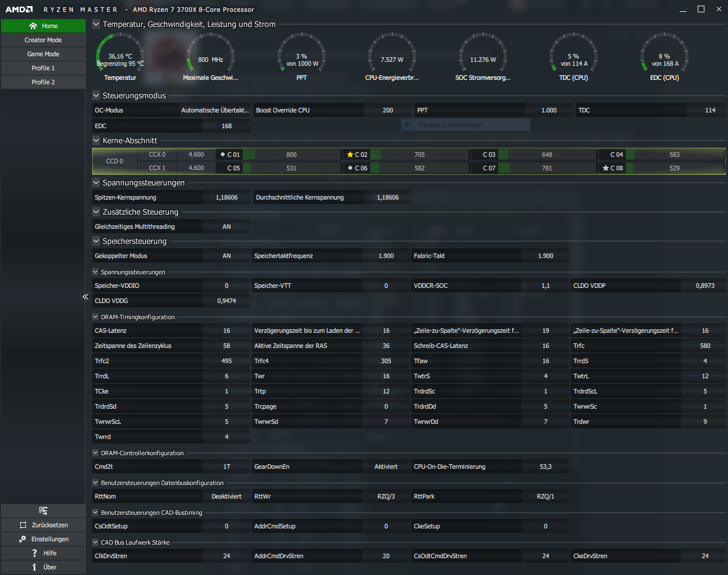Viewport: 728px width, 575px height.
Task: Click the PPT gauge
Action: click(302, 57)
